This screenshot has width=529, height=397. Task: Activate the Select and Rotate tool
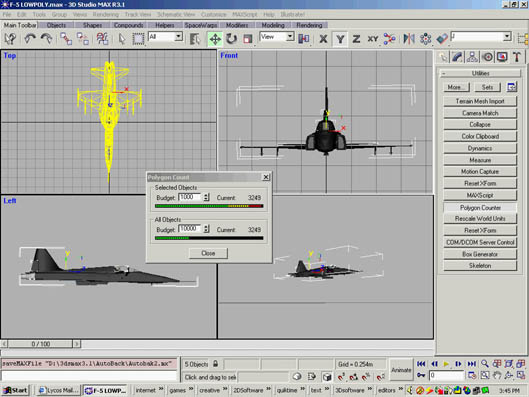[231, 39]
